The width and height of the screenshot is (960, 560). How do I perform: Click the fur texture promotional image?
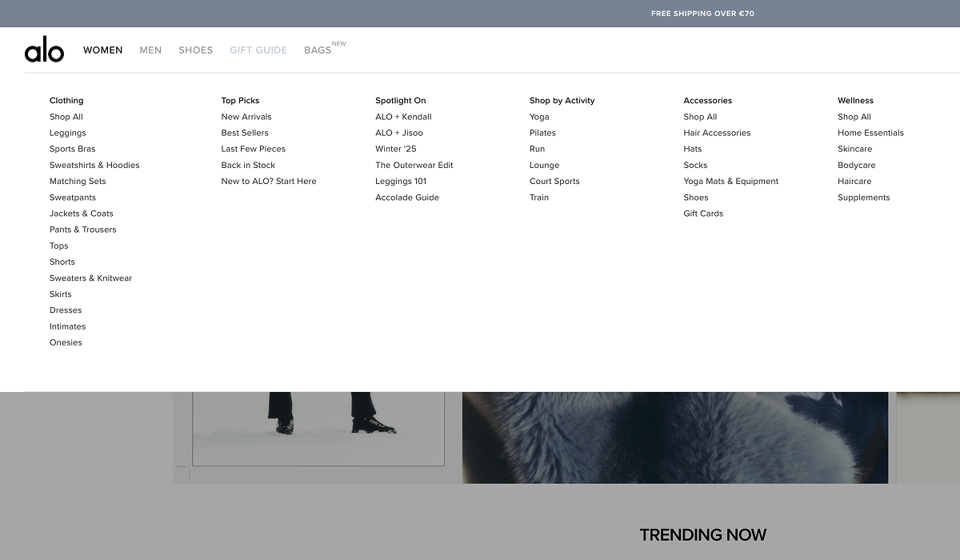pos(674,437)
